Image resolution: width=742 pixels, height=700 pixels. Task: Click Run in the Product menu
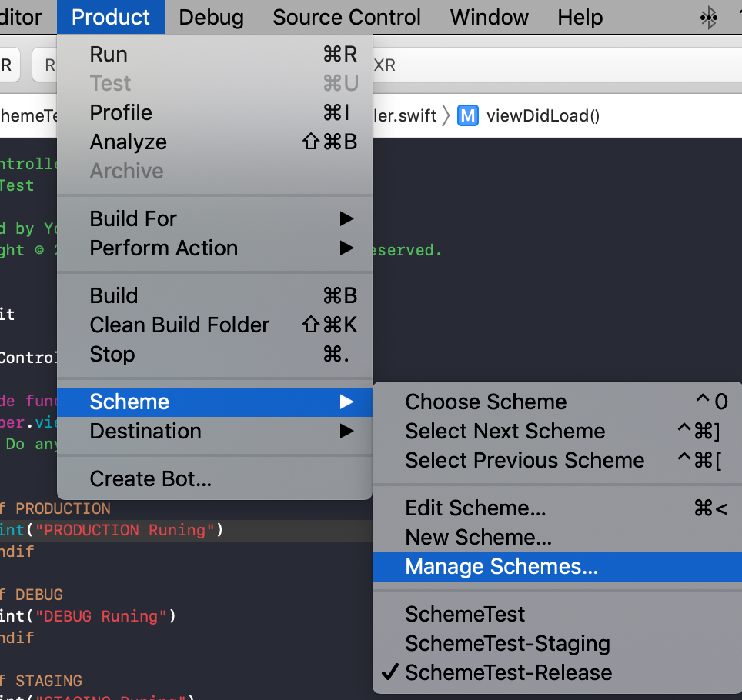coord(109,54)
